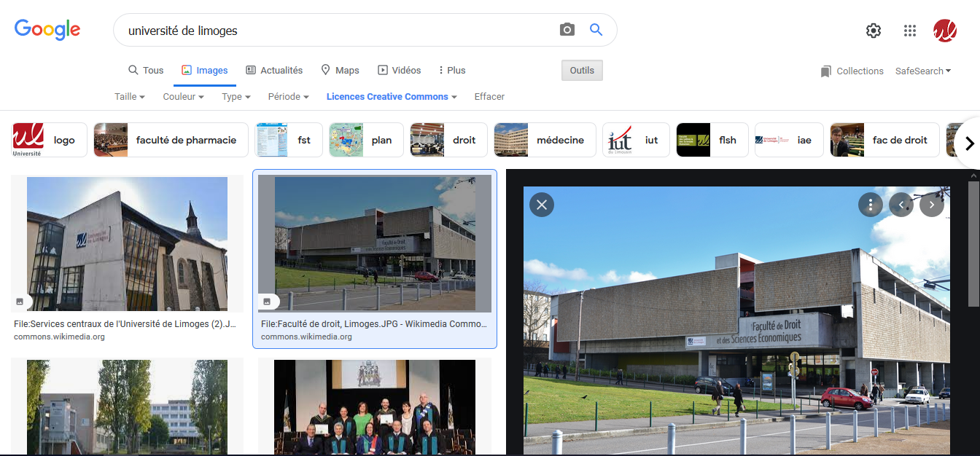Click the Services centraux building thumbnail

127,244
